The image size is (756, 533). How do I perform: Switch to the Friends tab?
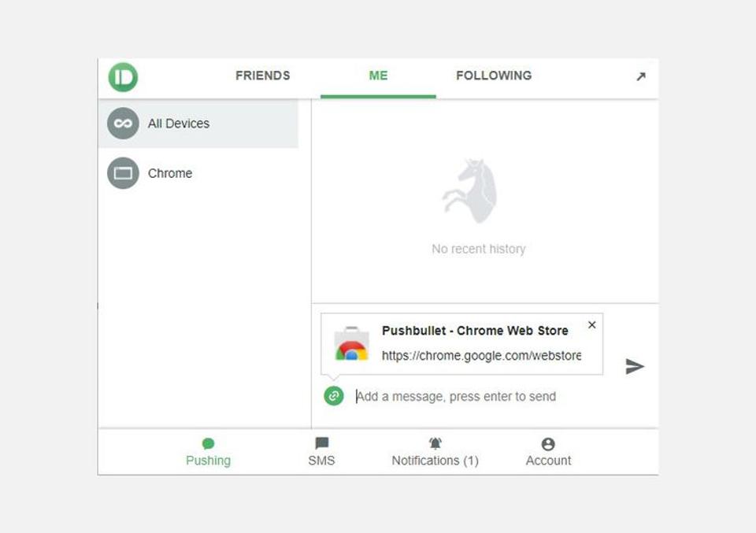[x=263, y=76]
